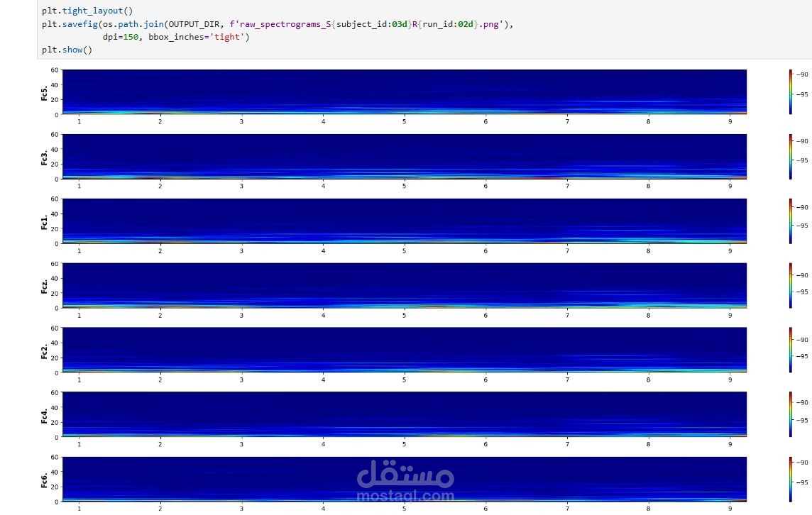Click x-axis tick 9 under Fc3. plot
This screenshot has height=515, width=812.
tap(730, 186)
